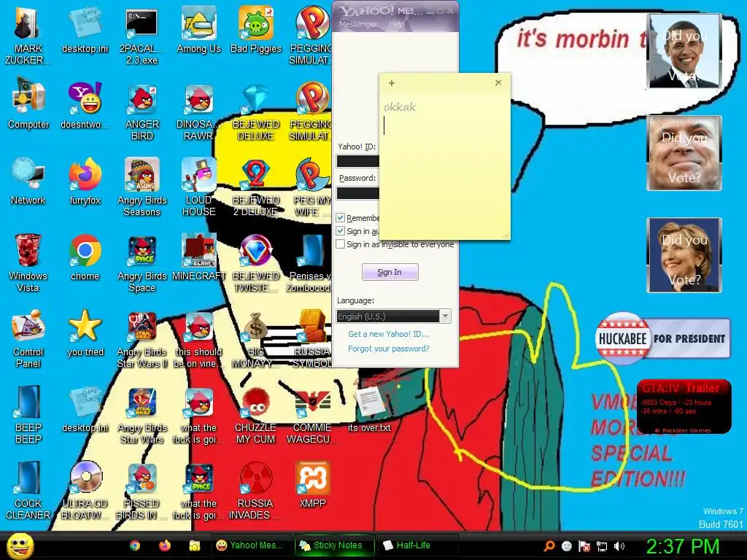Image resolution: width=747 pixels, height=560 pixels.
Task: Open BIG MONAYY money bag icon
Action: click(x=256, y=338)
